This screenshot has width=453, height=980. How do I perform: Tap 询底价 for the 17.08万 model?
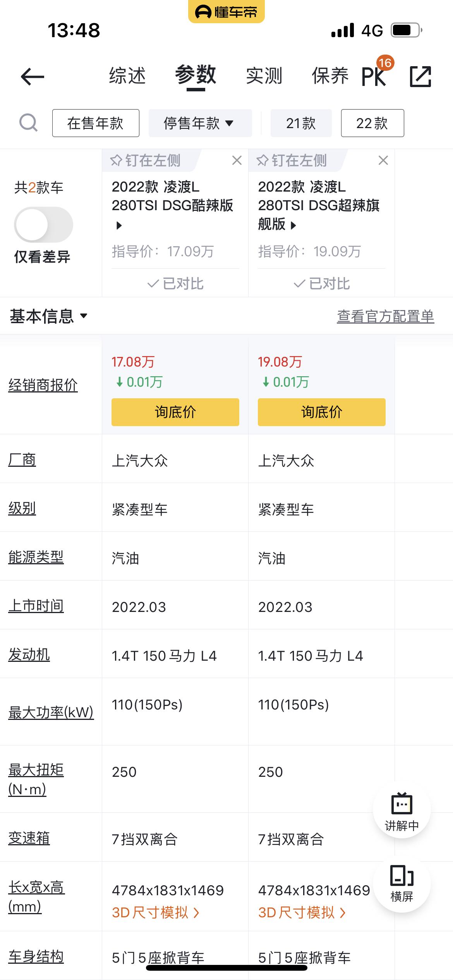click(175, 412)
